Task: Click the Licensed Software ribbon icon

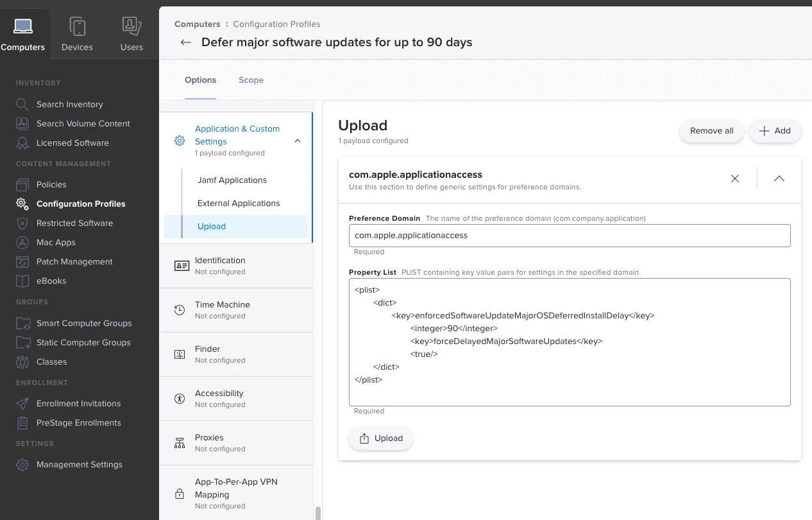Action: [22, 143]
